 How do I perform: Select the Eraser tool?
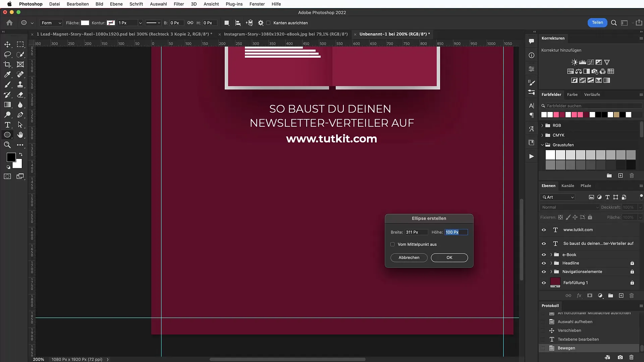pos(20,95)
